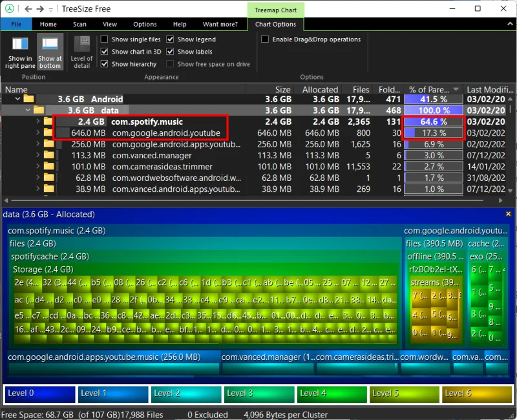The image size is (517, 420).
Task: Enable Drag&Drop operations checkbox
Action: pos(265,39)
